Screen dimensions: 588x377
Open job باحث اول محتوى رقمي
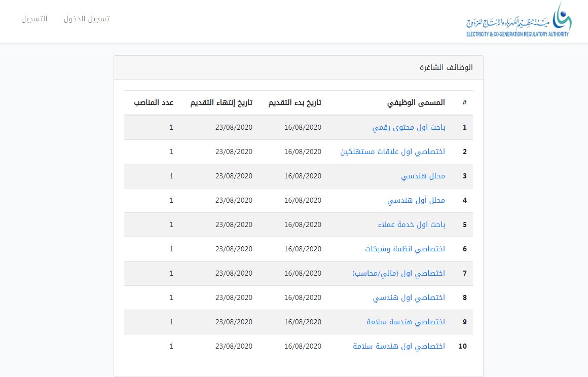(x=409, y=127)
